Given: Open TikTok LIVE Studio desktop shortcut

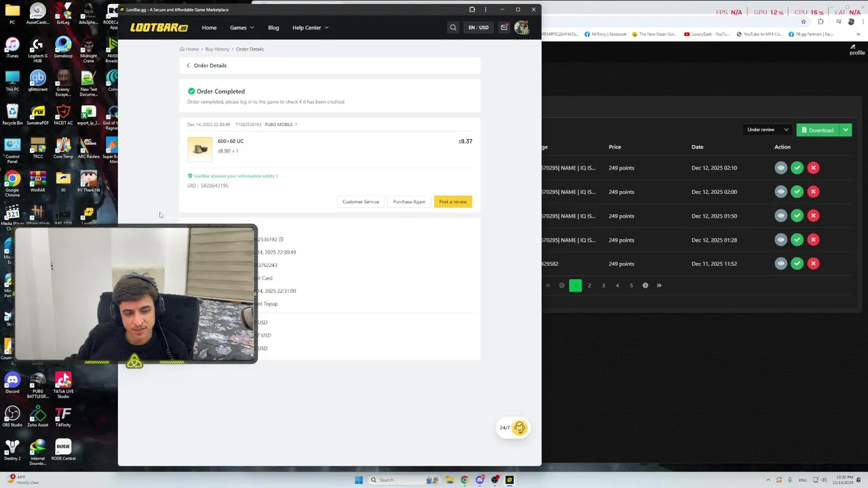Looking at the screenshot, I should tap(63, 386).
